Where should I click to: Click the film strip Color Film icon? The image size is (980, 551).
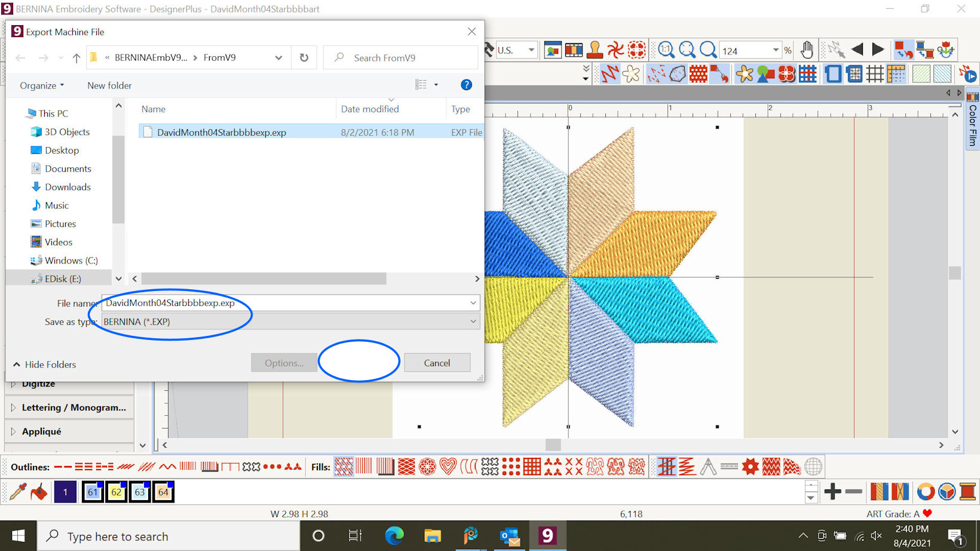coord(573,50)
